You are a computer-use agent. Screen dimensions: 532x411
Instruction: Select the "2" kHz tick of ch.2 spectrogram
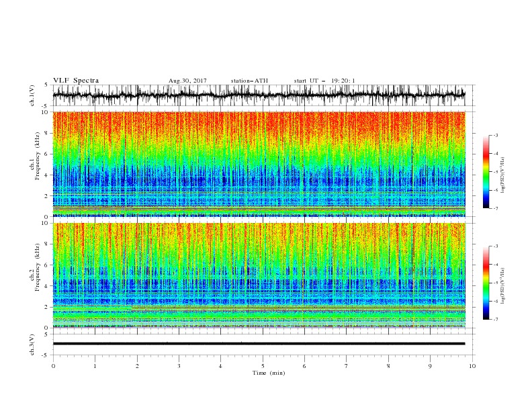[x=46, y=307]
